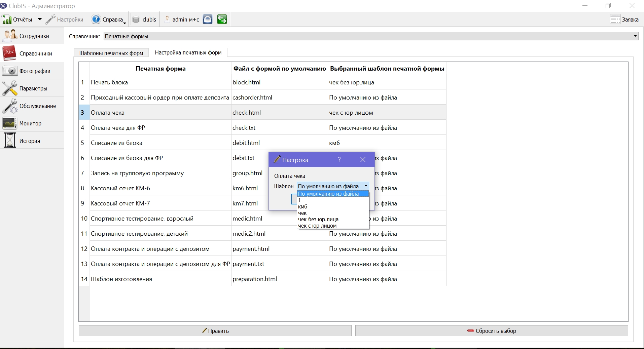The height and width of the screenshot is (349, 644).
Task: Open the Параметры tools section
Action: click(32, 88)
